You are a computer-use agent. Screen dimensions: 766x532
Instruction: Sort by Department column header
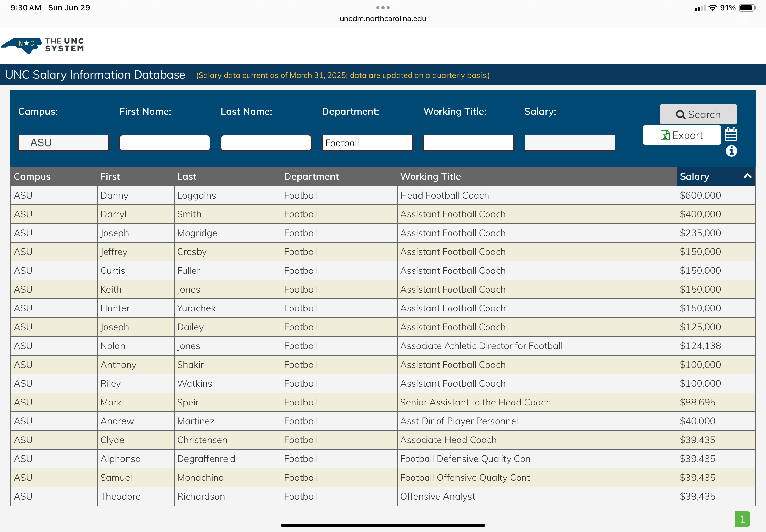[311, 176]
